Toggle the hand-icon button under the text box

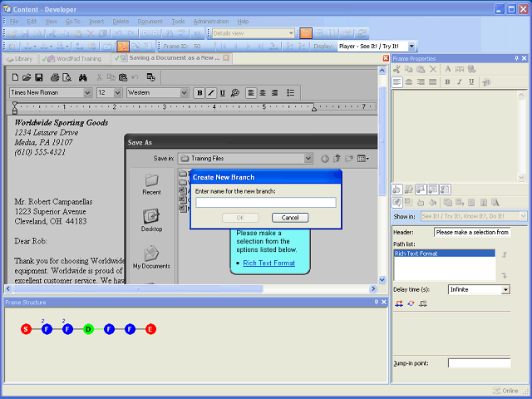click(397, 190)
